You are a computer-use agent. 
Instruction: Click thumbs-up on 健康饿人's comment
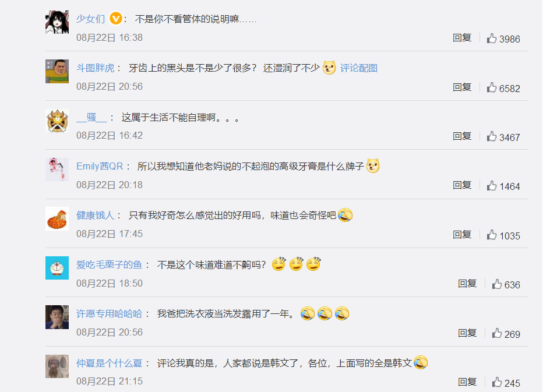[491, 235]
